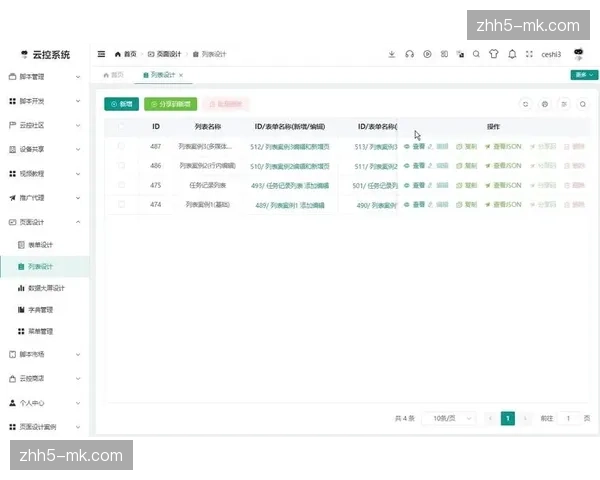Click delete action in row 474

tap(574, 205)
